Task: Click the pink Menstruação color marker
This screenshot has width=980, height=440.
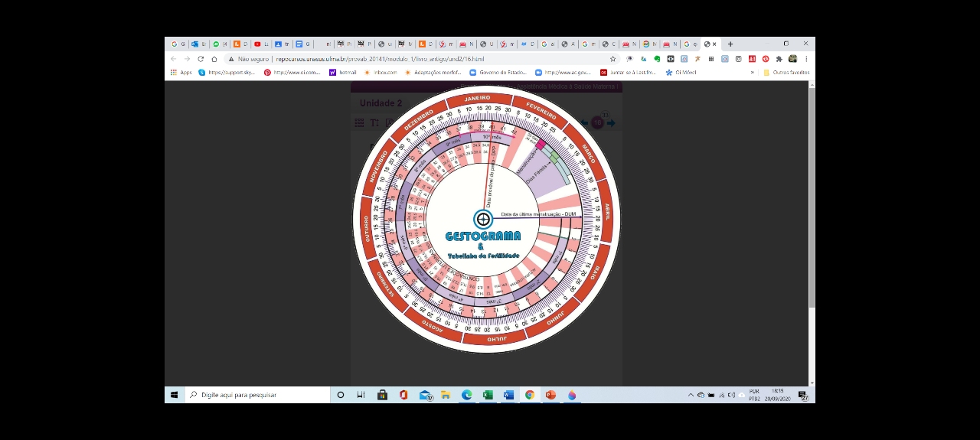Action: pos(541,144)
